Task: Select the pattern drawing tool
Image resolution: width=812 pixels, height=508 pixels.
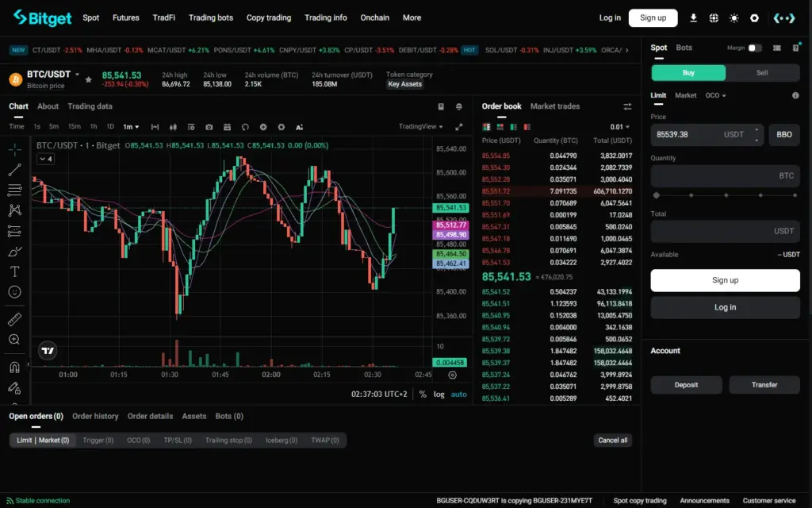Action: pos(14,210)
